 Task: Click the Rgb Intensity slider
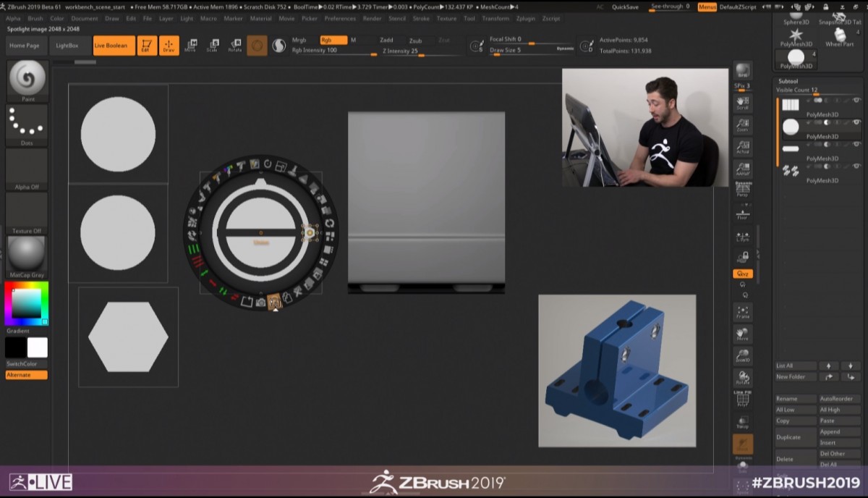(x=333, y=51)
